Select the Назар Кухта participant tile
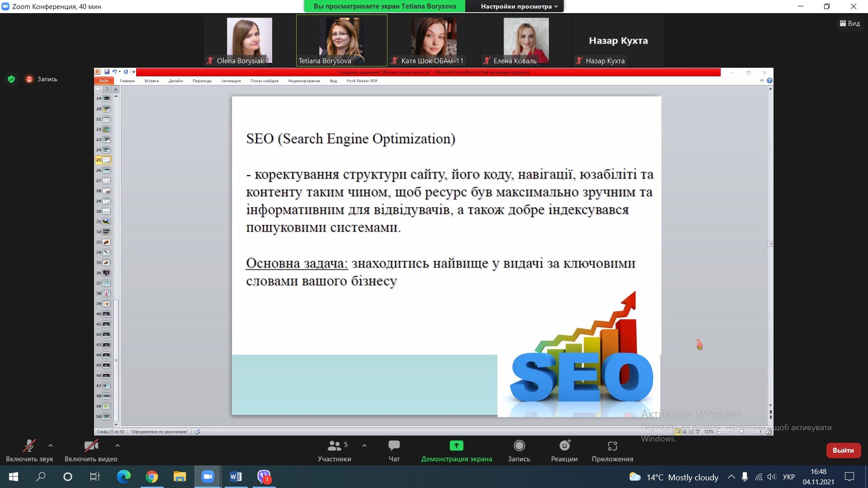The height and width of the screenshot is (488, 868). (x=618, y=41)
